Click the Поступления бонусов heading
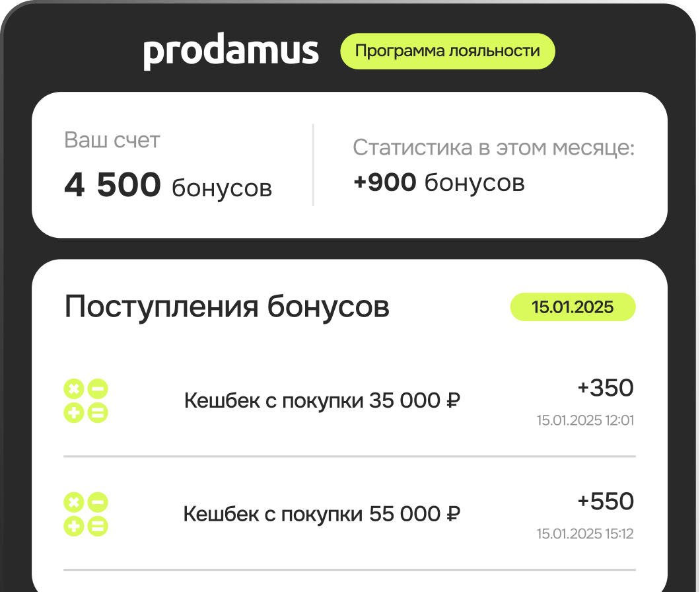Image resolution: width=700 pixels, height=592 pixels. click(227, 307)
